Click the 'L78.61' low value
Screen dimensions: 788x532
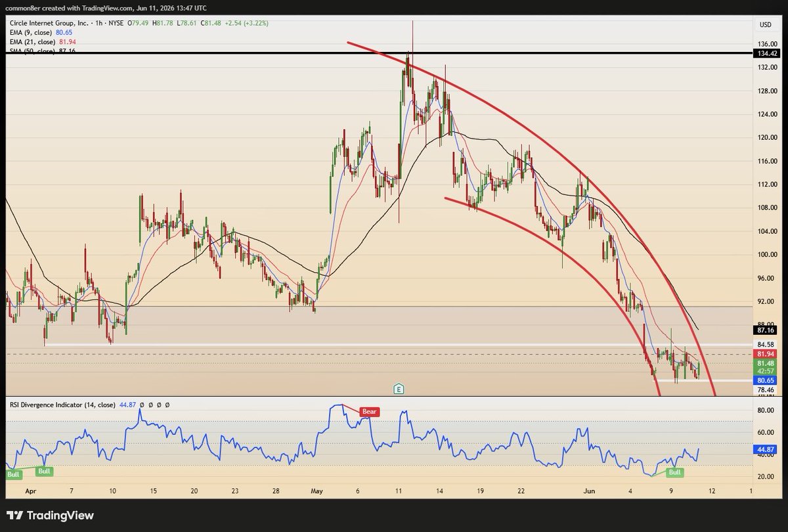(x=186, y=24)
